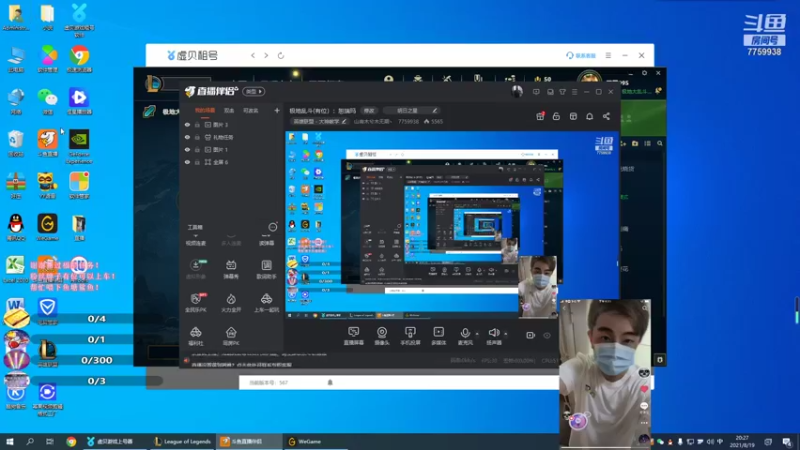The width and height of the screenshot is (800, 450).
Task: Open the 直播屏幕 screen capture source
Action: pos(354,336)
